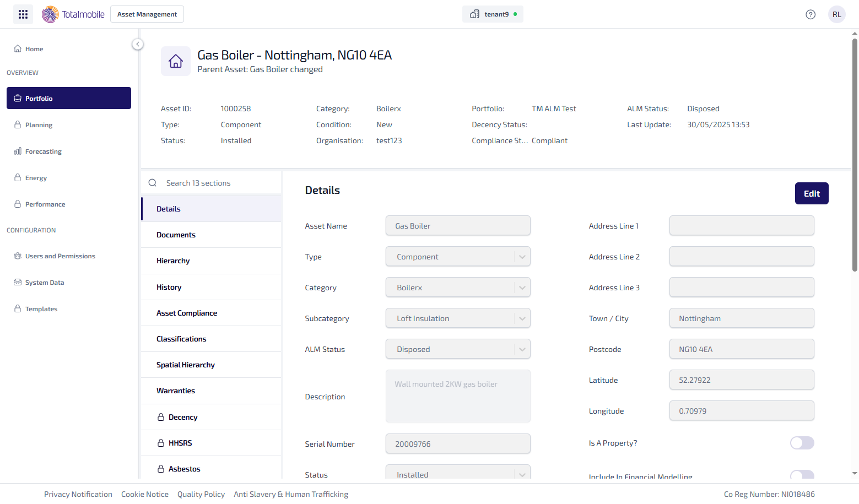Collapse the left sidebar with the arrow
The height and width of the screenshot is (504, 859).
pos(138,44)
